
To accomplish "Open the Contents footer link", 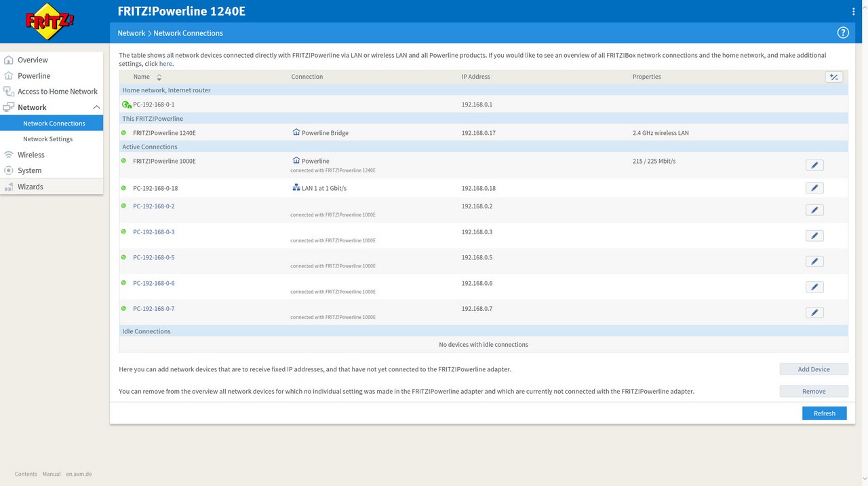I will pos(26,474).
